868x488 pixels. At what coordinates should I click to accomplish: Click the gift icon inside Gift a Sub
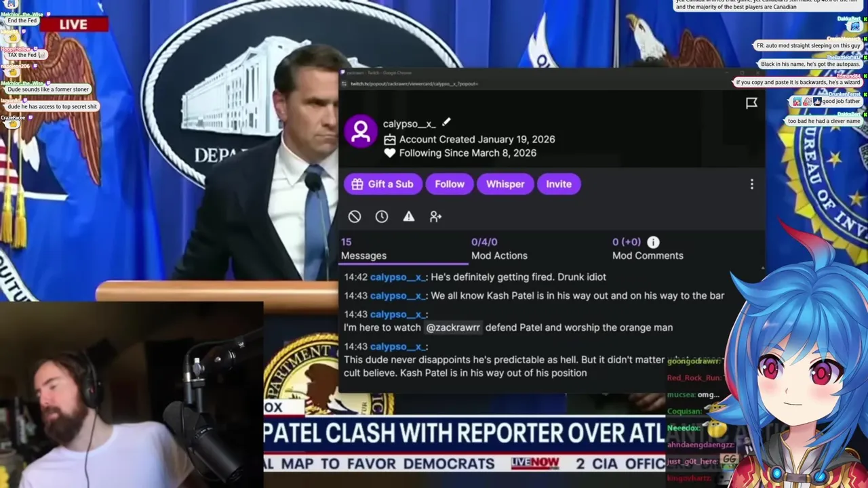click(357, 184)
